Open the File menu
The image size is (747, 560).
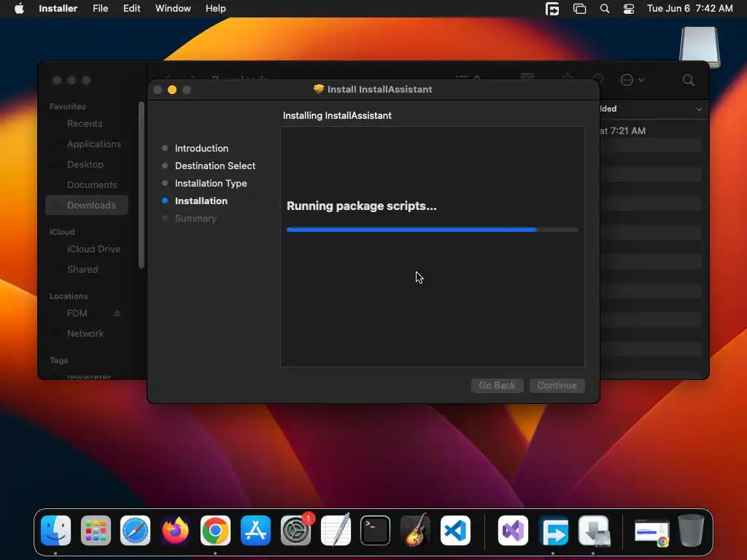click(x=100, y=9)
